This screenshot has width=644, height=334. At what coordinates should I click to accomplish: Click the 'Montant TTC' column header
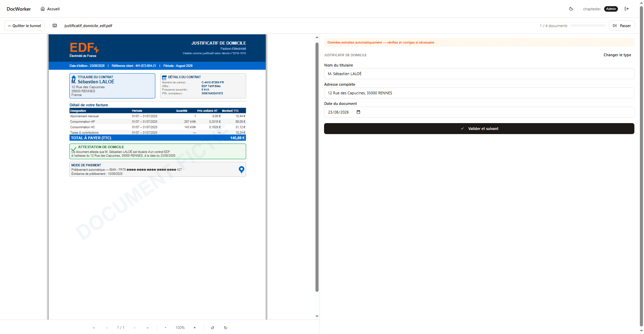(x=230, y=111)
